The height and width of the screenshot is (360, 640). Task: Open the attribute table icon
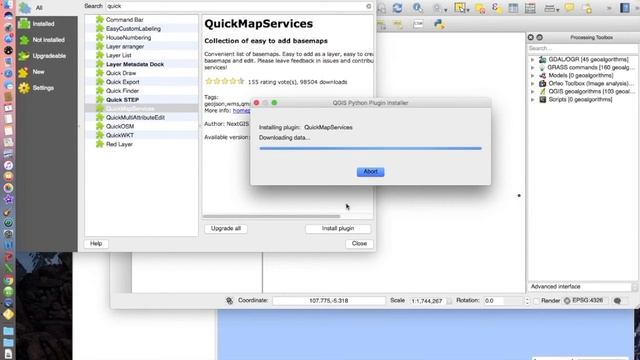pos(513,8)
